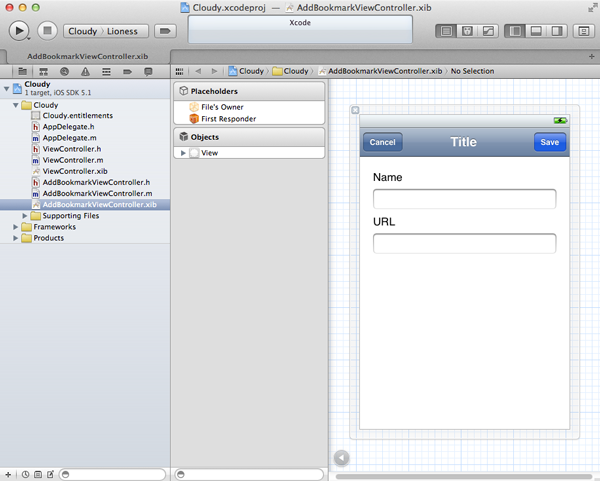Open the Organizer window
This screenshot has height=481, width=600.
point(584,31)
